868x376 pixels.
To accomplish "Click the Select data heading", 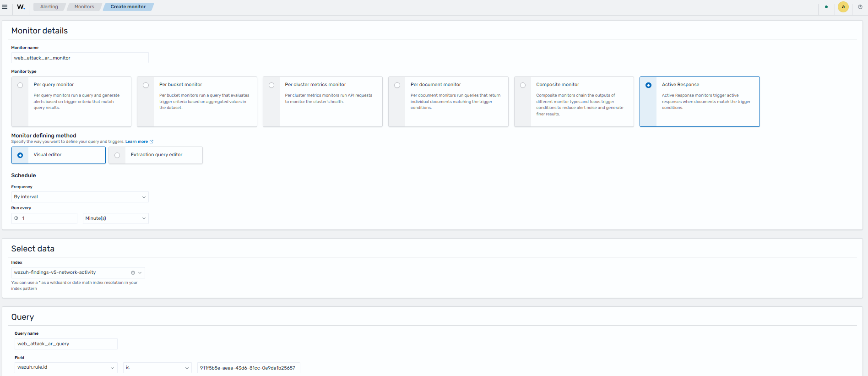I will click(33, 249).
